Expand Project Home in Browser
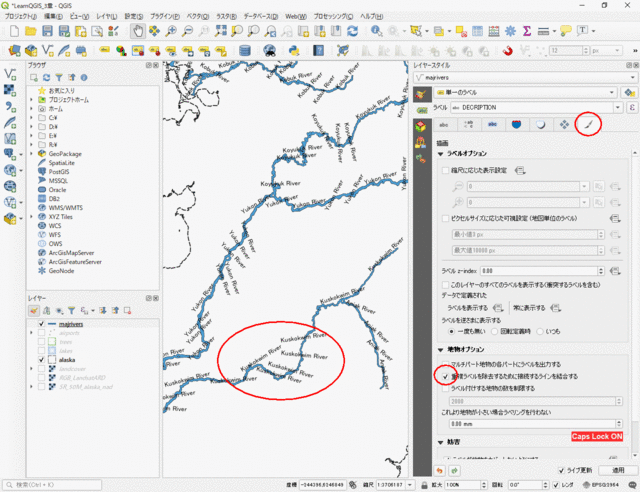640x492 pixels. pos(31,100)
